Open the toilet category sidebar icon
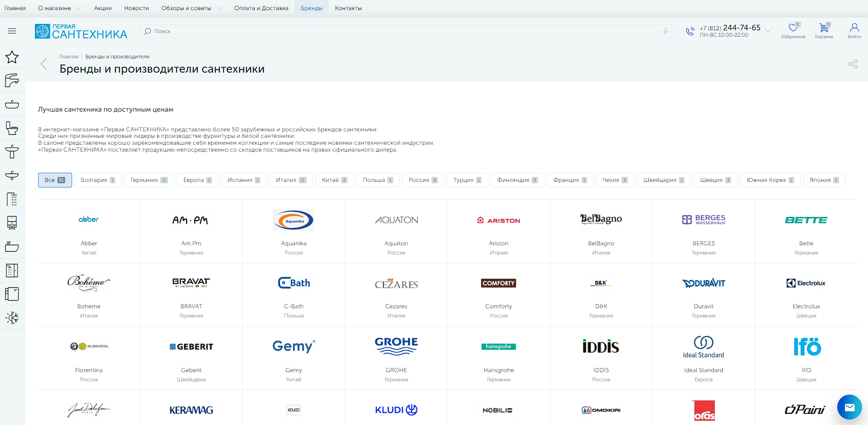 pos(12,128)
